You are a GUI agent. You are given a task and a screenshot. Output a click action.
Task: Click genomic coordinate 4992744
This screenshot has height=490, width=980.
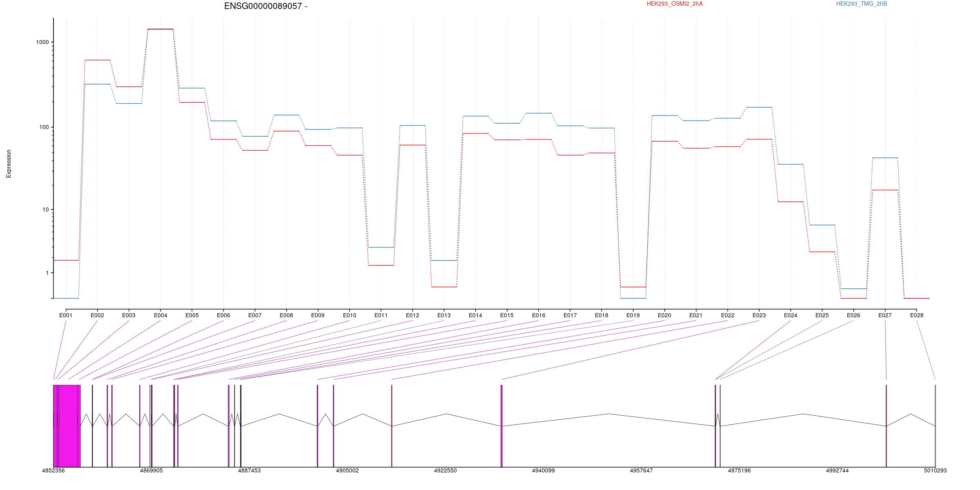(837, 470)
